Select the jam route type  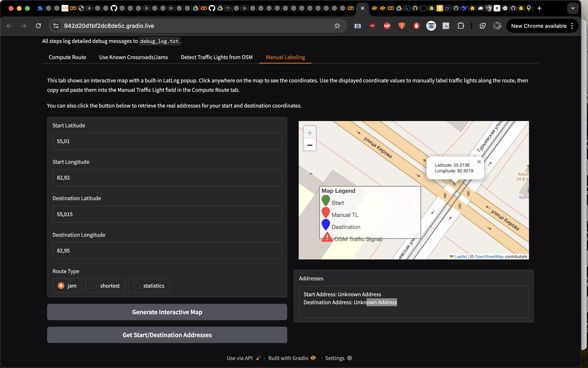click(67, 285)
